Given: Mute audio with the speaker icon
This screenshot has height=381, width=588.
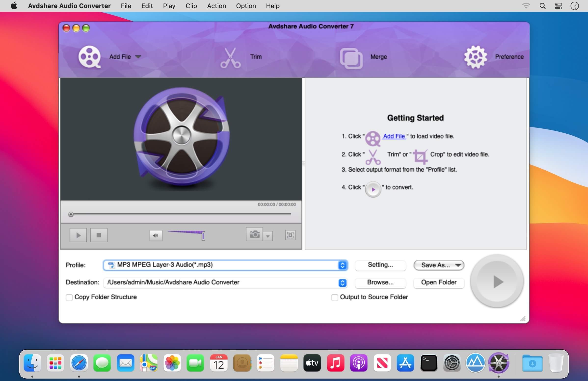Looking at the screenshot, I should (156, 235).
